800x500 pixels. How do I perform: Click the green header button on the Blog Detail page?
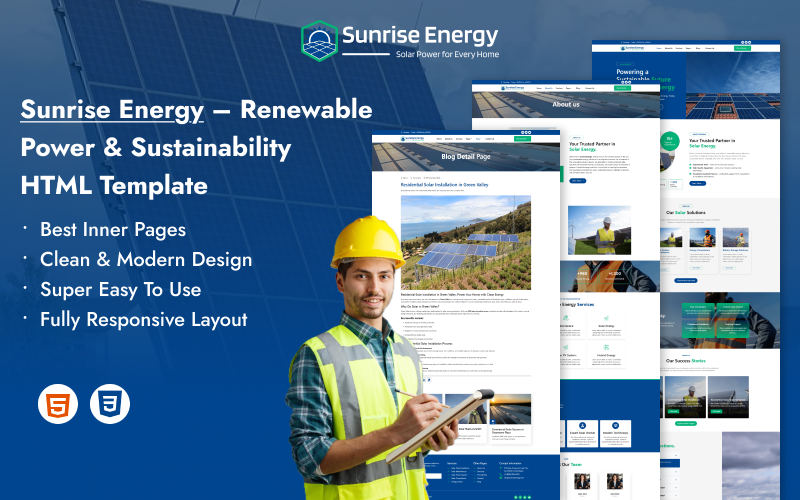(522, 139)
